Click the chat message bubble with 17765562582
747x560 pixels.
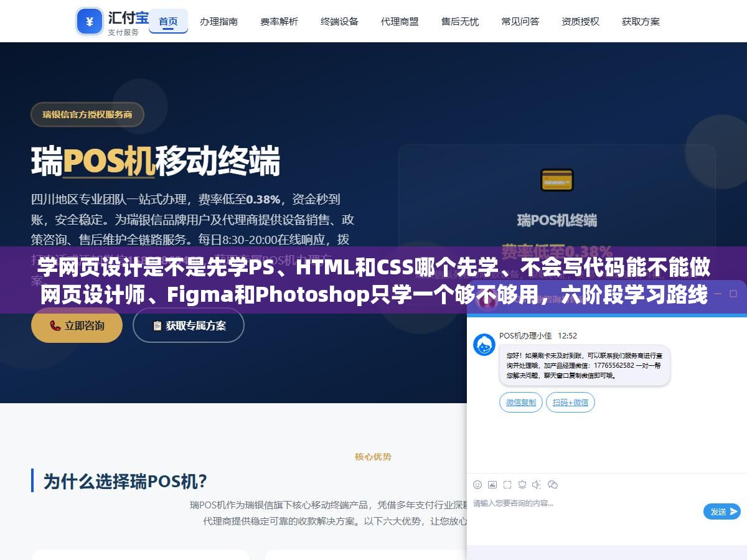tap(585, 366)
